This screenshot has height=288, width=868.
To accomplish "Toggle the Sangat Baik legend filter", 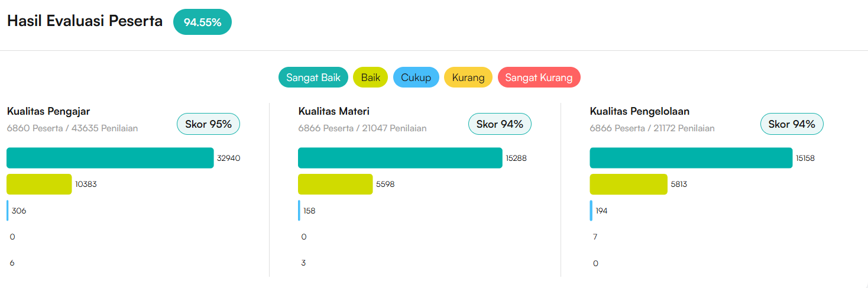I will click(313, 77).
